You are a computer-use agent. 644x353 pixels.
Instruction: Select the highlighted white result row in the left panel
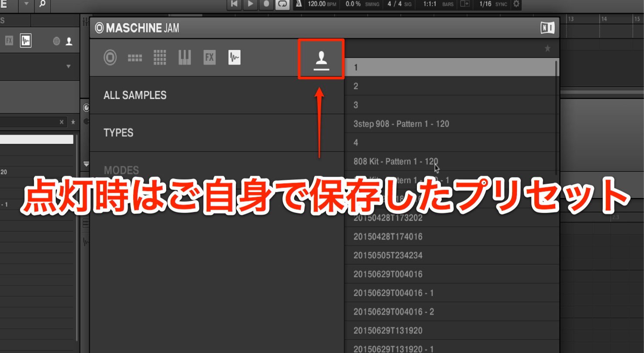[x=37, y=139]
